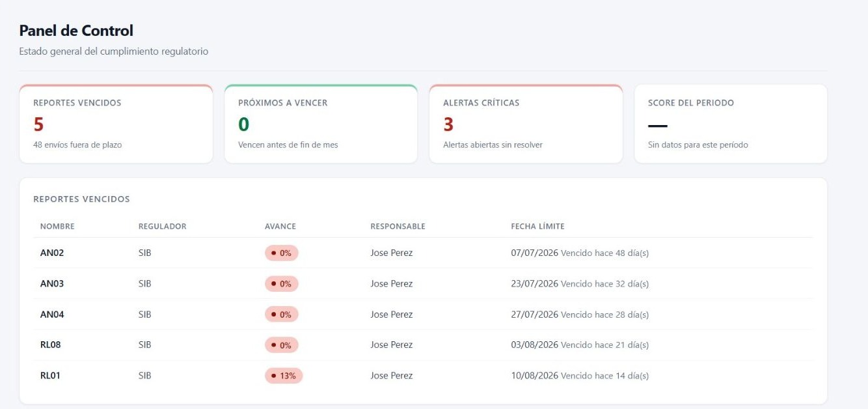Click the 10/08/2026 deadline date
This screenshot has width=868, height=409.
pos(535,375)
